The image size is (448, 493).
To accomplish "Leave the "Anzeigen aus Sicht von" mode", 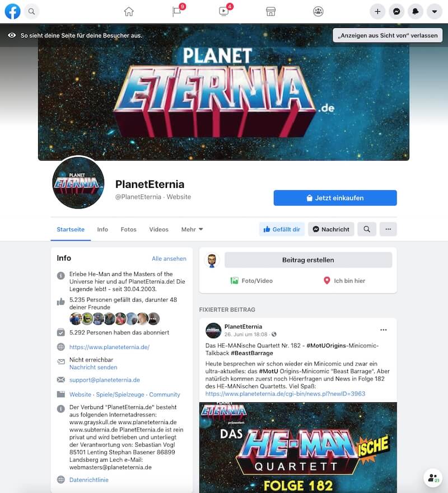I will tap(388, 35).
